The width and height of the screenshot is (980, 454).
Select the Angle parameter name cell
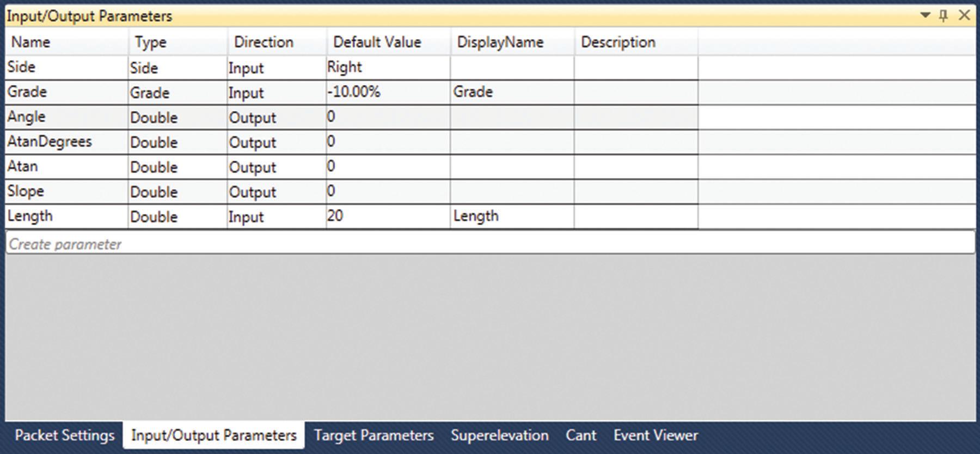click(x=67, y=117)
